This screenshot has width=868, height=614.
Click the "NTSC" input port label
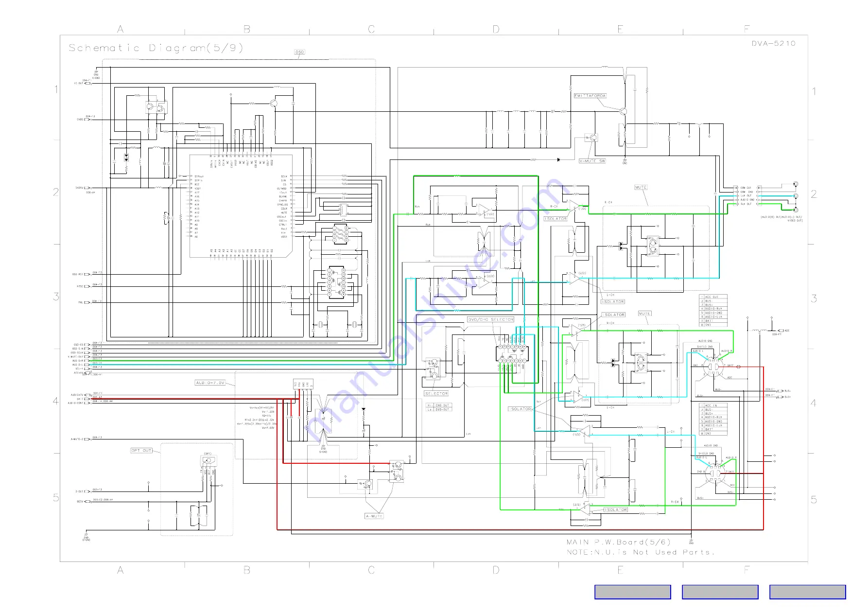80,287
